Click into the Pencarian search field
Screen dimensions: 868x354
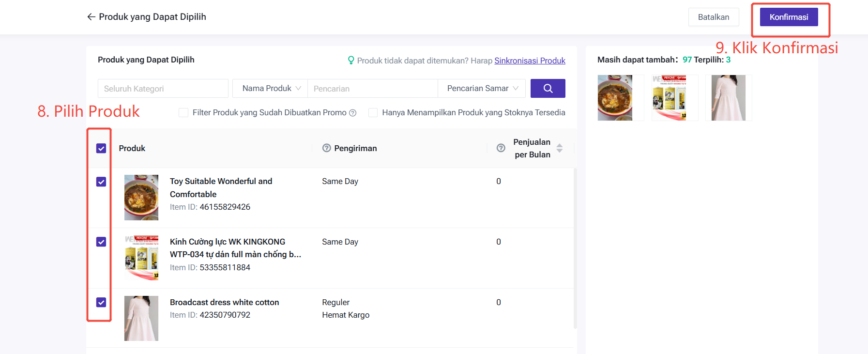(372, 89)
